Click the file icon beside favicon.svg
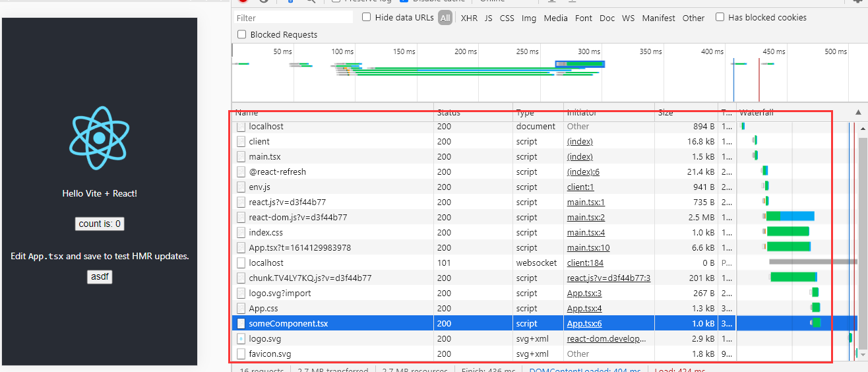Image resolution: width=868 pixels, height=372 pixels. (x=241, y=354)
